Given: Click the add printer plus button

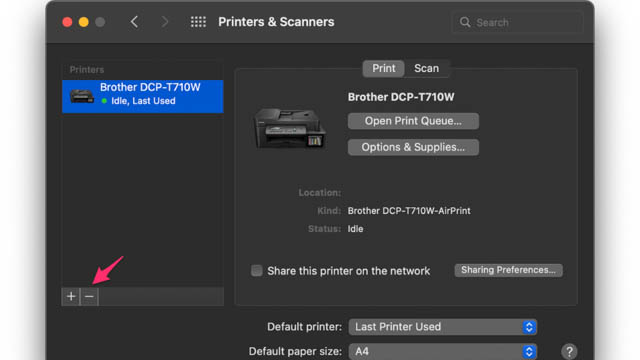Looking at the screenshot, I should 71,296.
